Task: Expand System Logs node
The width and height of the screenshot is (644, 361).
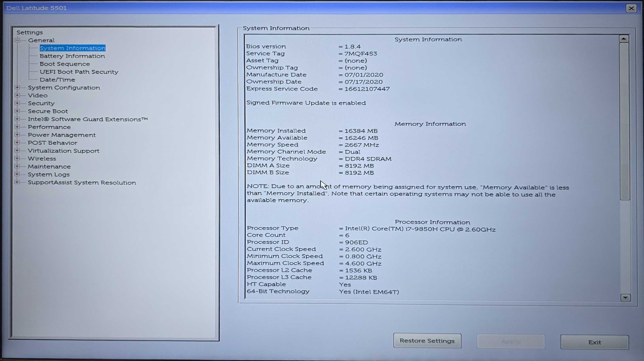Action: [x=17, y=174]
